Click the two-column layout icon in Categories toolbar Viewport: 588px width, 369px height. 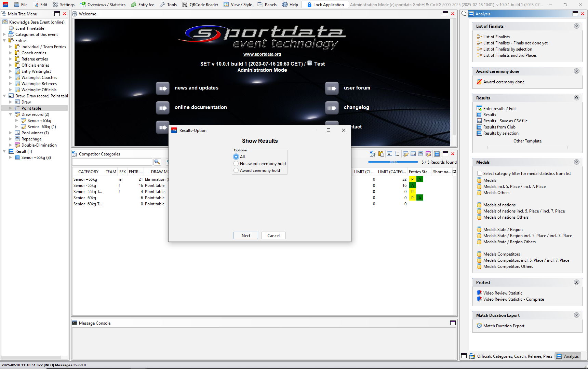click(413, 154)
